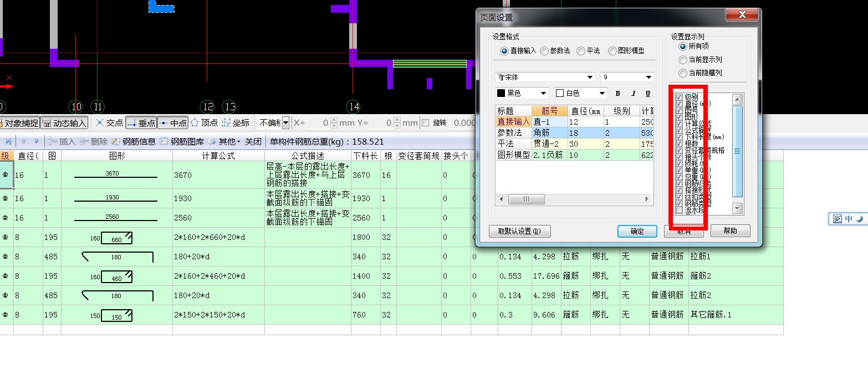The height and width of the screenshot is (369, 868).
Task: Click the Y offset spinner arrows
Action: pos(396,122)
